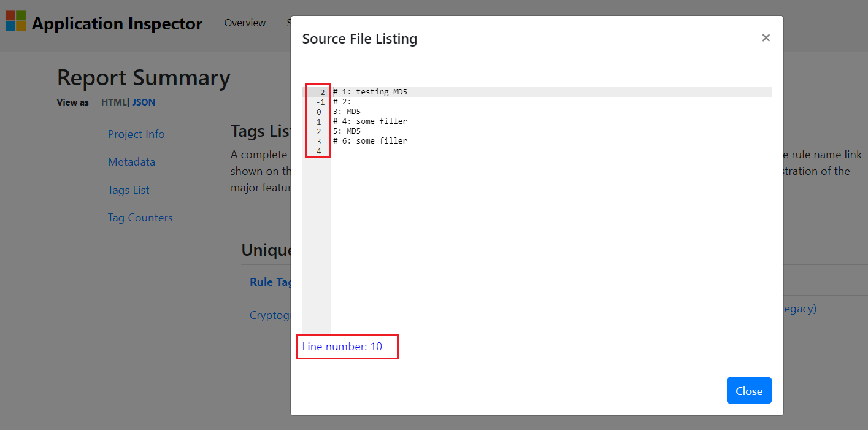Switch report view to JSON
This screenshot has width=868, height=430.
tap(144, 102)
